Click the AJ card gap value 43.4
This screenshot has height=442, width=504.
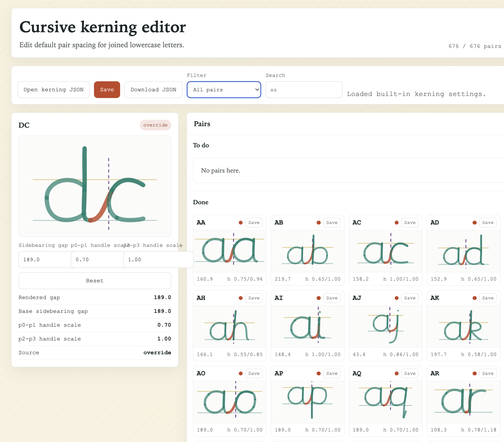pyautogui.click(x=359, y=355)
